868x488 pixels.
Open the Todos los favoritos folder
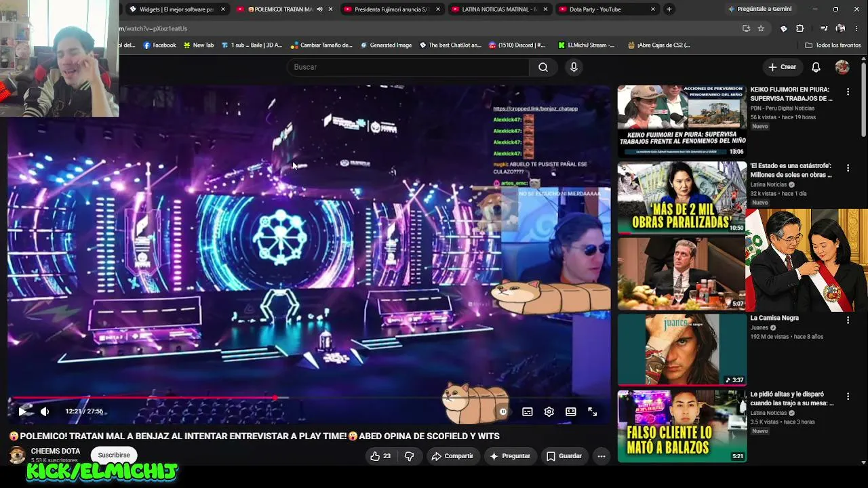click(x=833, y=45)
